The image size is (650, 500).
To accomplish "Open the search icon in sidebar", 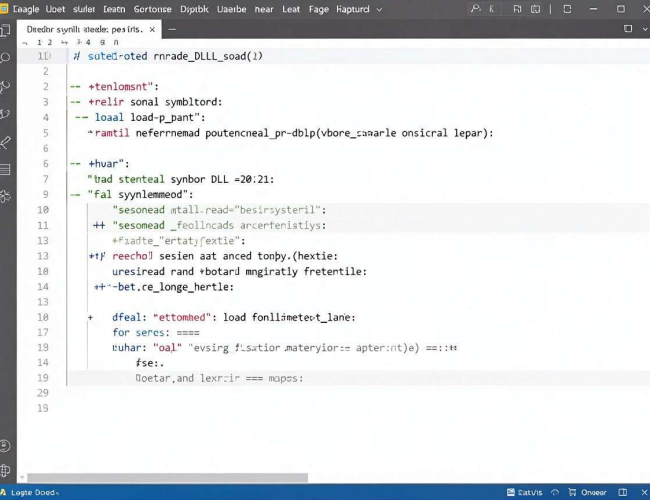I will pyautogui.click(x=5, y=58).
